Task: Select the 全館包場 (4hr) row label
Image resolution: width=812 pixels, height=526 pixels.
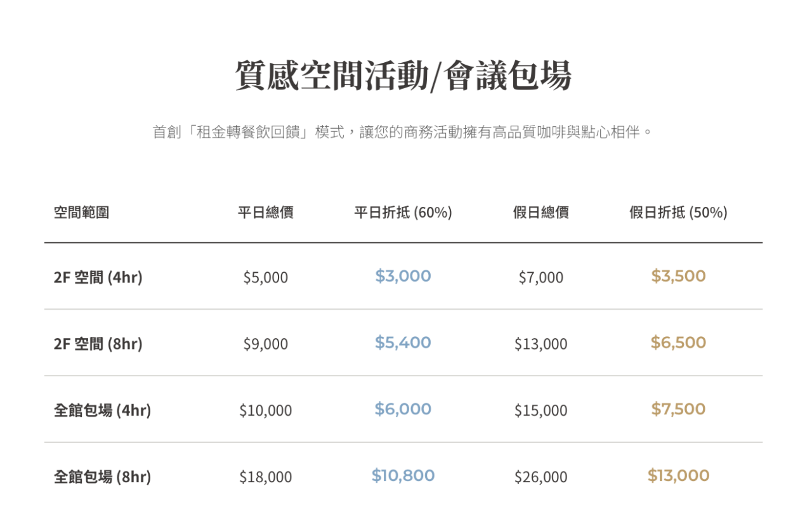Action: pos(102,411)
